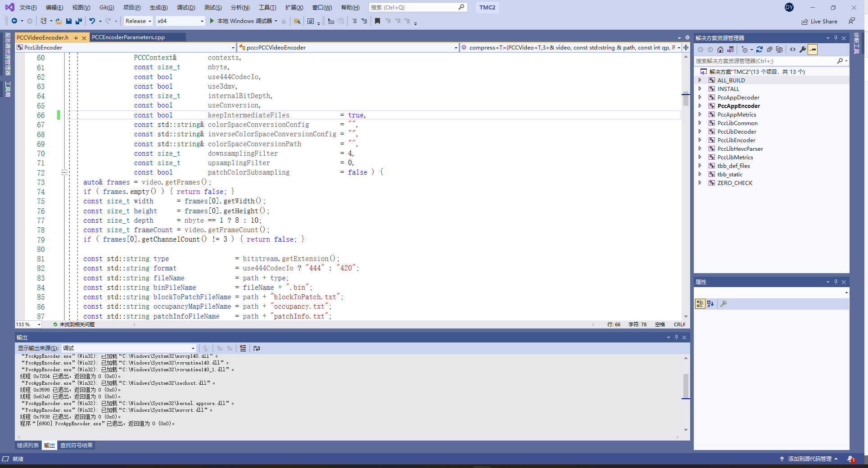Image resolution: width=868 pixels, height=468 pixels.
Task: Click the 未找到相关问题 status indicator
Action: coord(74,324)
